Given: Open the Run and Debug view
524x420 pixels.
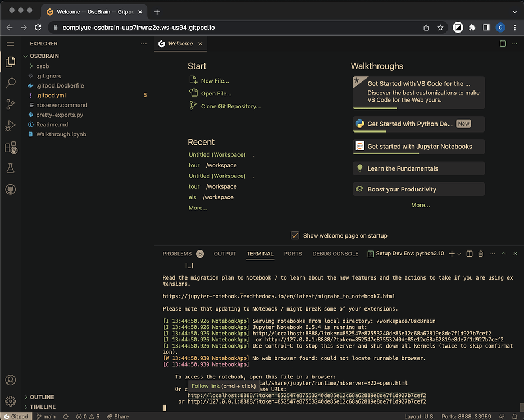Looking at the screenshot, I should click(10, 126).
